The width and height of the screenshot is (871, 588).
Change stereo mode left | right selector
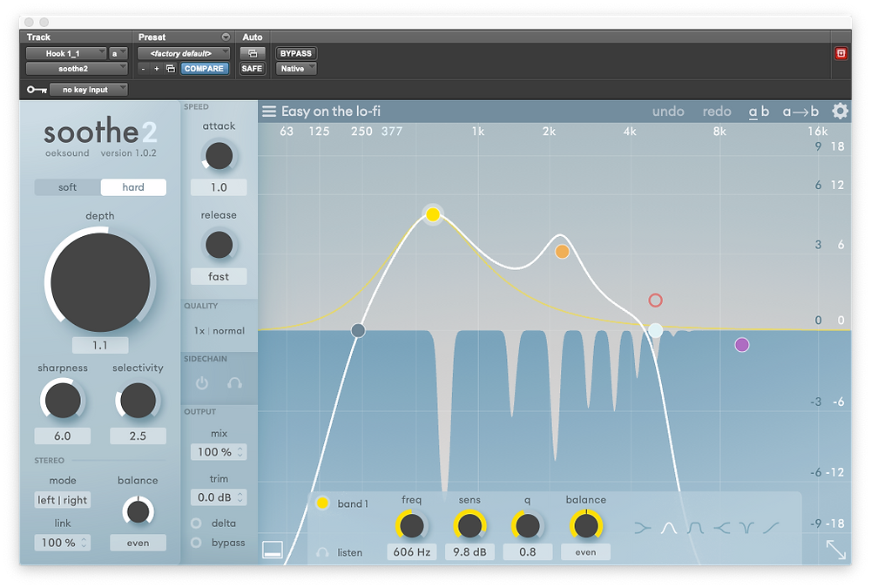point(62,500)
